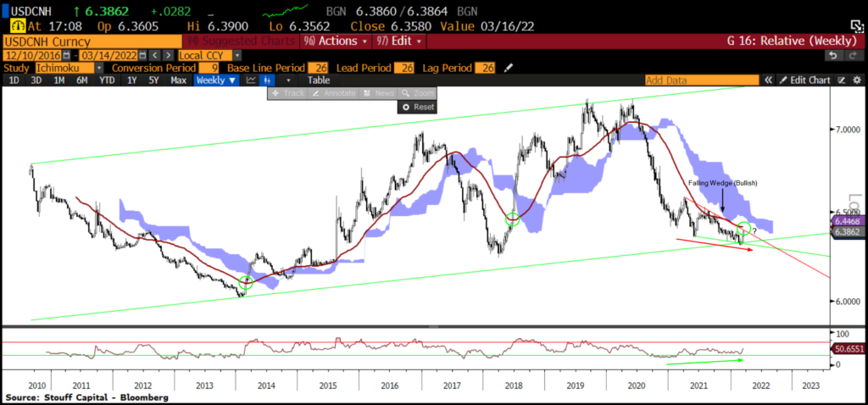Click the 6.4468 purple price label
The width and height of the screenshot is (868, 405).
848,221
